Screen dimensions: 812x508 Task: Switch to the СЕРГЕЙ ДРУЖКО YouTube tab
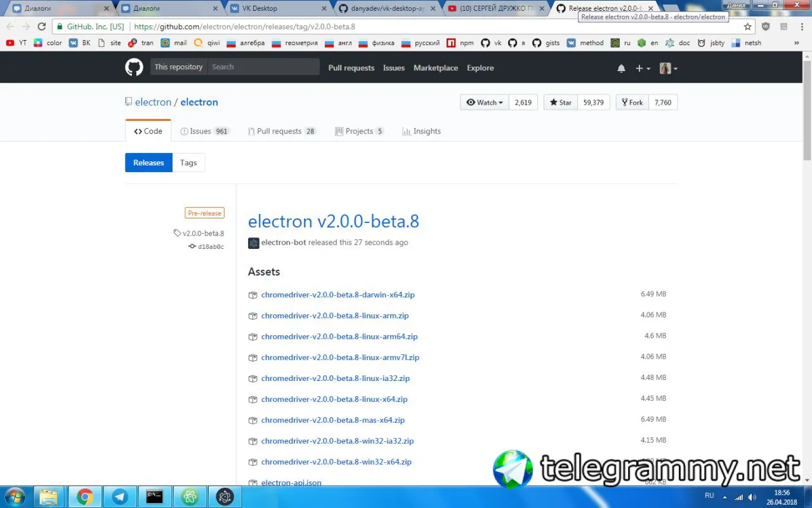(x=494, y=8)
